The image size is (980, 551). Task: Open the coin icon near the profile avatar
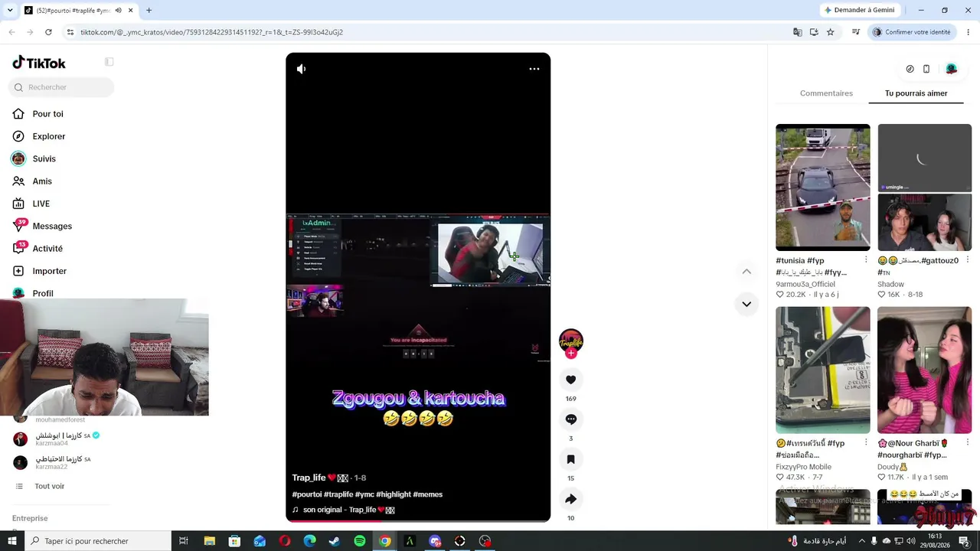coord(910,69)
